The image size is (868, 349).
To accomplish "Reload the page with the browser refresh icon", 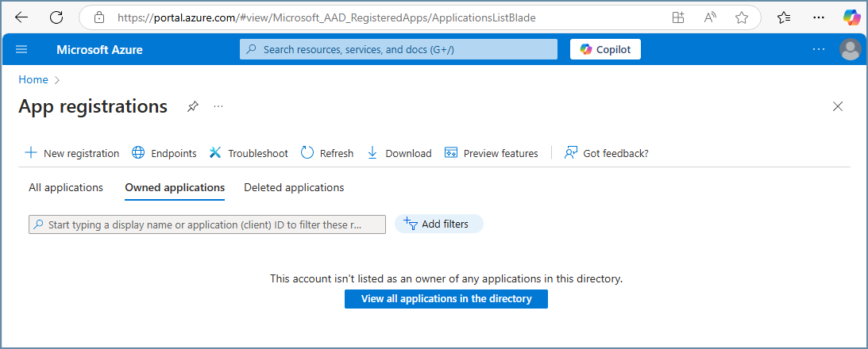I will pos(56,17).
